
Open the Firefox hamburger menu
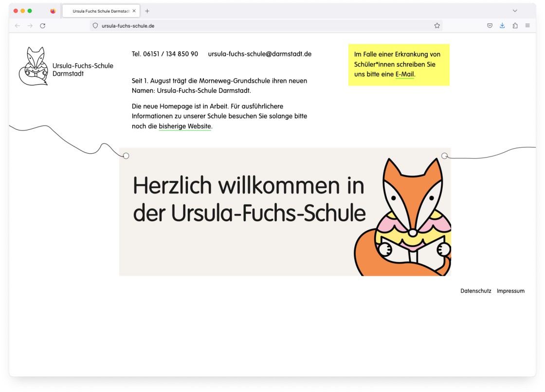[527, 26]
